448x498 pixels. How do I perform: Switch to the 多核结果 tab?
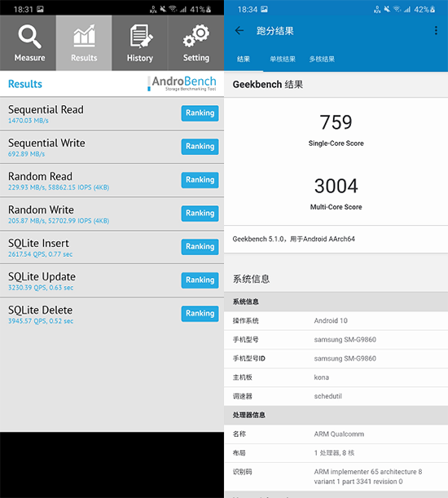(x=322, y=59)
